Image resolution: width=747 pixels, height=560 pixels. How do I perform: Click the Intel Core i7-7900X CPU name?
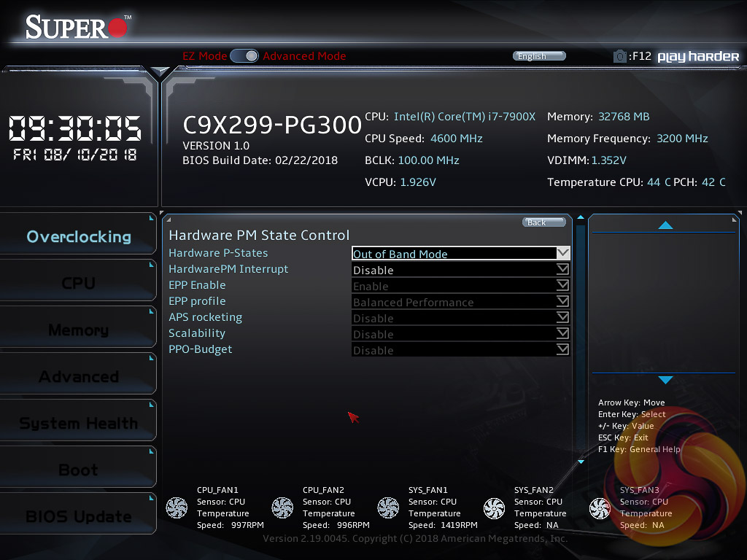click(x=465, y=117)
